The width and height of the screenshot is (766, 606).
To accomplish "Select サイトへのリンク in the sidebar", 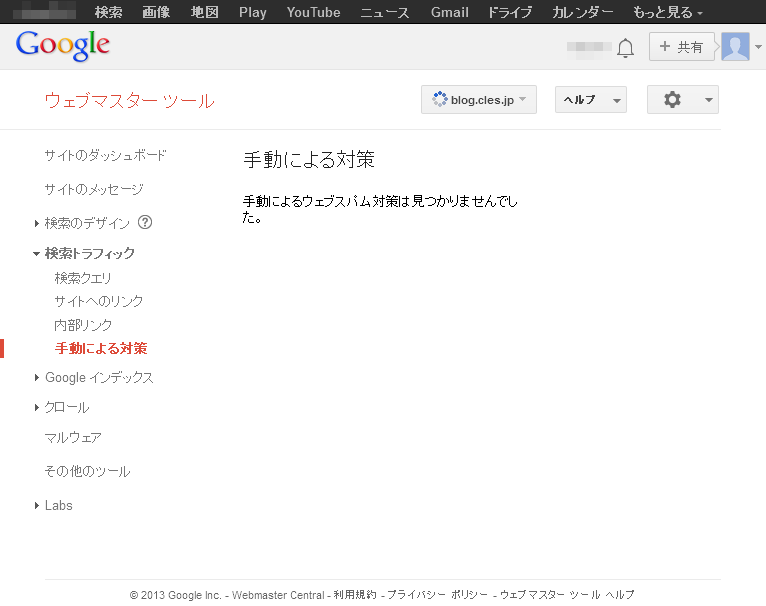I will click(99, 301).
